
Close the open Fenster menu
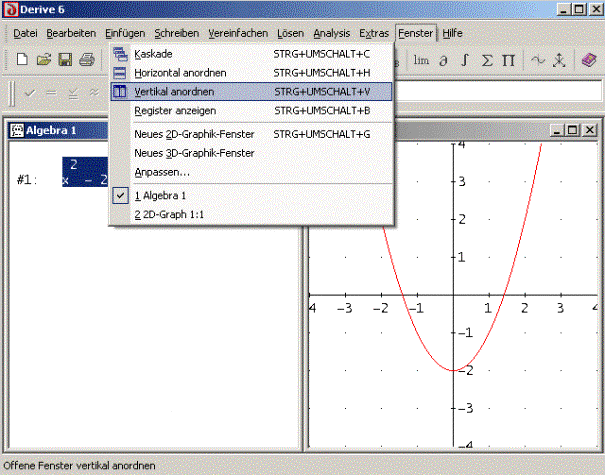416,34
